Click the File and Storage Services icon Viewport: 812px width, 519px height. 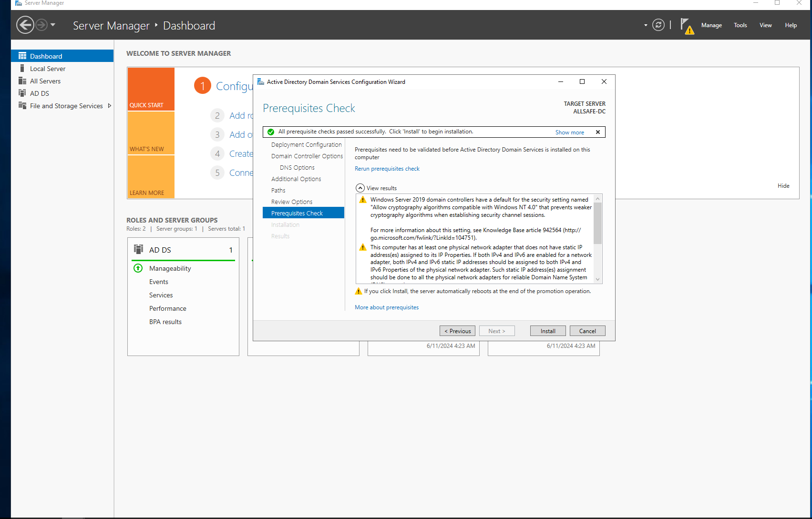[22, 105]
